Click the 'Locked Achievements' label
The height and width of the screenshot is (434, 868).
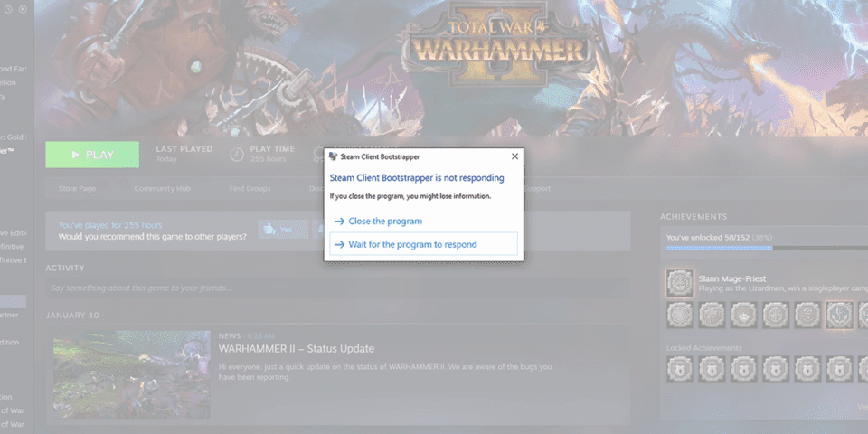pos(703,348)
